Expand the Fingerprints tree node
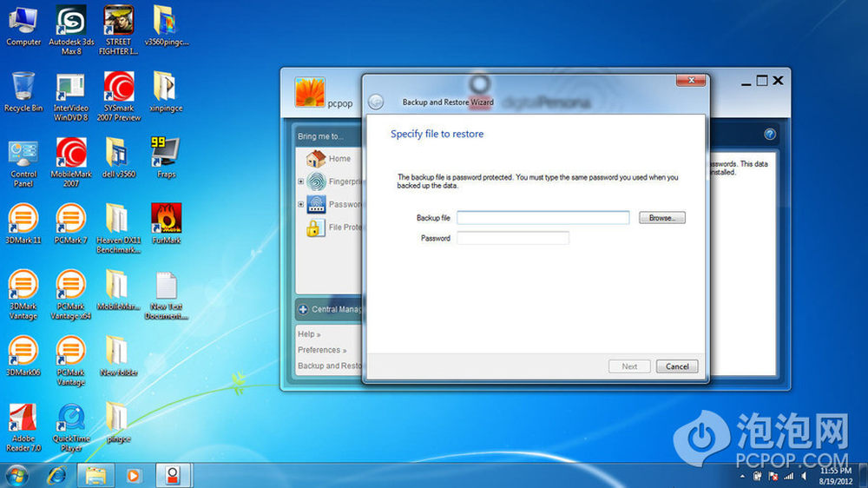Image resolution: width=868 pixels, height=488 pixels. (300, 181)
